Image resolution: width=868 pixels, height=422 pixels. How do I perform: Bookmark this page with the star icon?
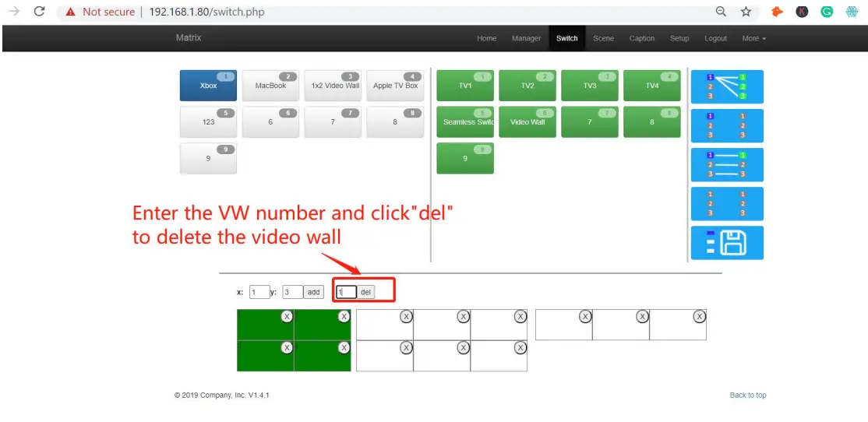point(746,12)
